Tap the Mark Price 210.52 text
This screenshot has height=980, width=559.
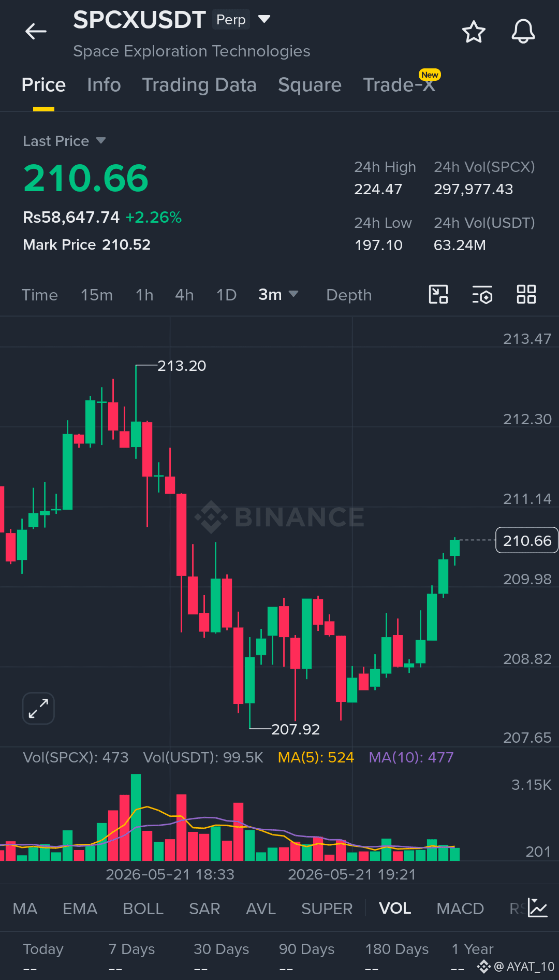point(86,244)
